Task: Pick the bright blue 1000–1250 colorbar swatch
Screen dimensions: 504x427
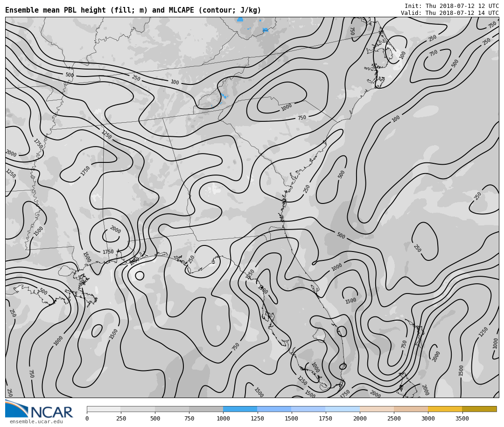Action: pyautogui.click(x=240, y=409)
